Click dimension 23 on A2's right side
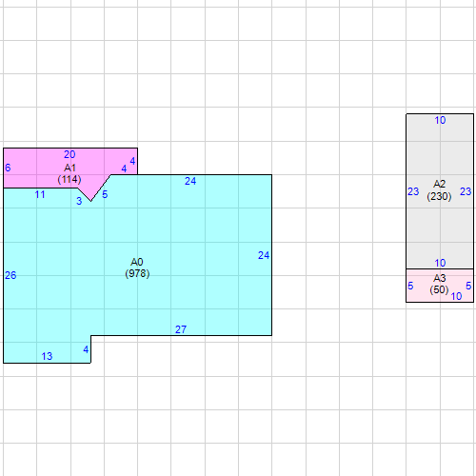Viewport: 476px width, 476px height. tap(466, 191)
